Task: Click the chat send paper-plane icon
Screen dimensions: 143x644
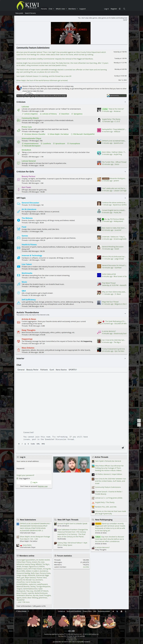Action: click(x=123, y=448)
